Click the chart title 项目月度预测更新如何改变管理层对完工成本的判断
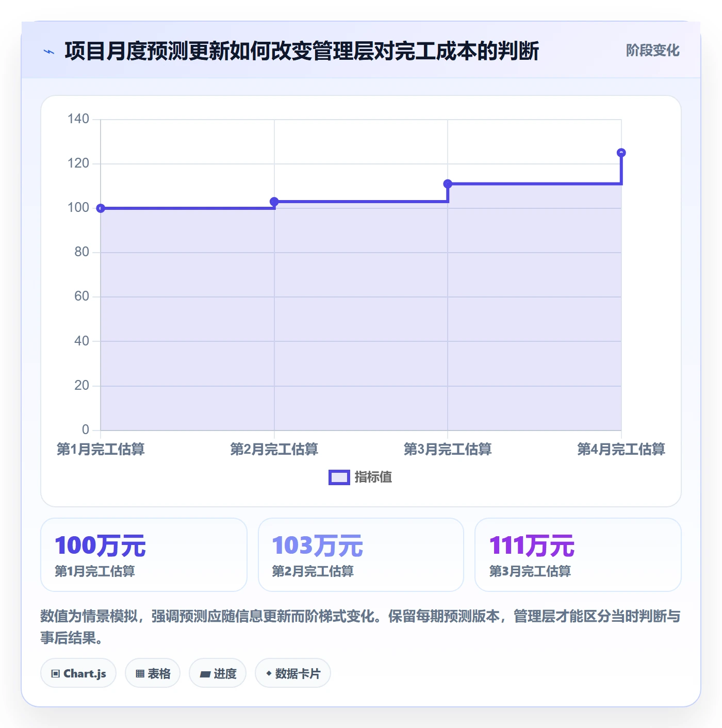This screenshot has height=728, width=722. click(x=302, y=51)
